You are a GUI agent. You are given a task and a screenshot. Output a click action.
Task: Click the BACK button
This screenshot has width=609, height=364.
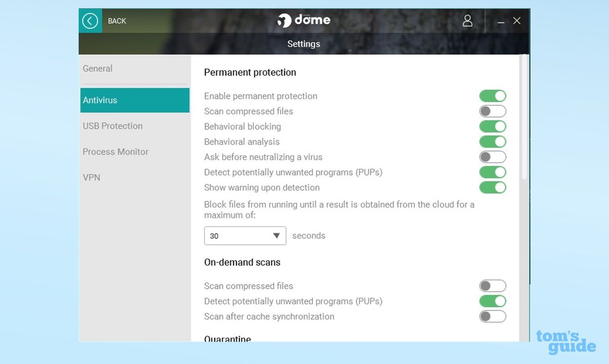(117, 21)
